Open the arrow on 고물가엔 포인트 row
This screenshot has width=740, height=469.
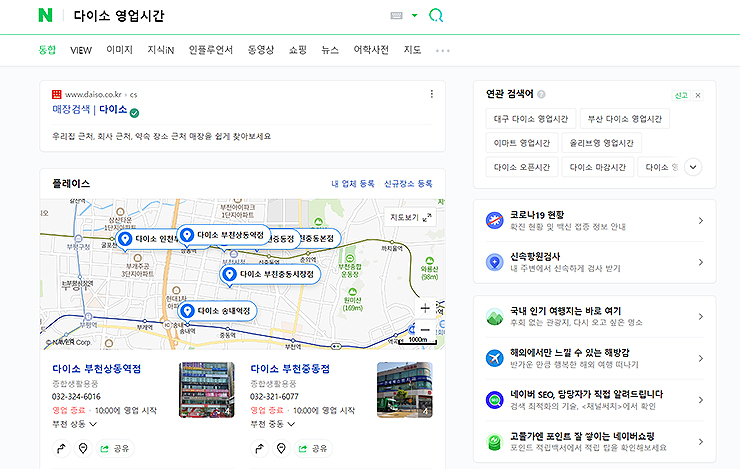[x=701, y=442]
